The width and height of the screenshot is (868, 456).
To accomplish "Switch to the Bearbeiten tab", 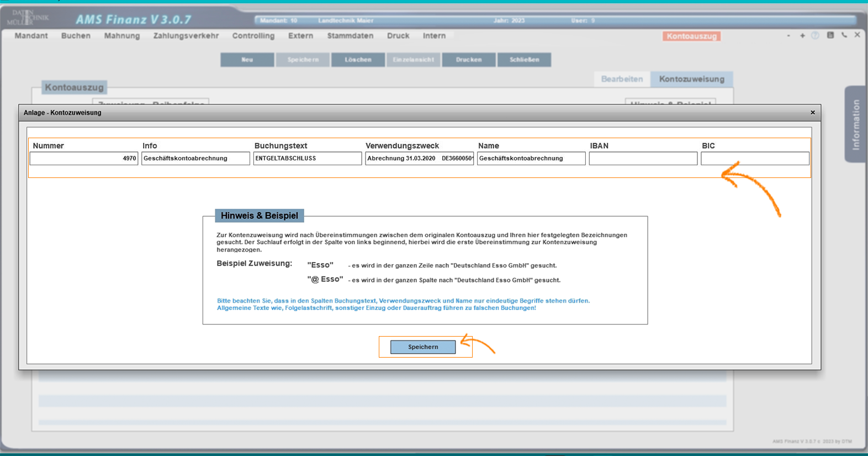I will (x=622, y=79).
